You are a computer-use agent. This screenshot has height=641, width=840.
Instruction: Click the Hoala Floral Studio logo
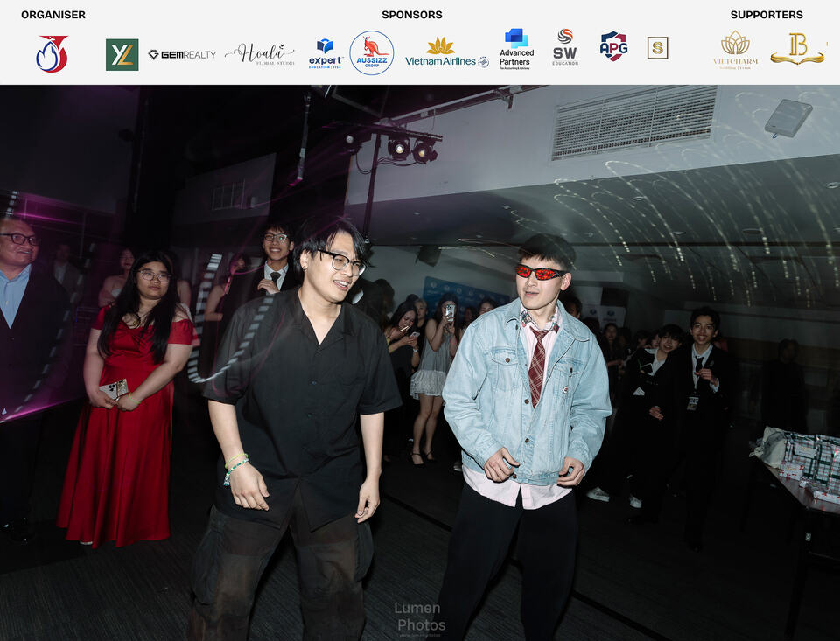tap(260, 54)
